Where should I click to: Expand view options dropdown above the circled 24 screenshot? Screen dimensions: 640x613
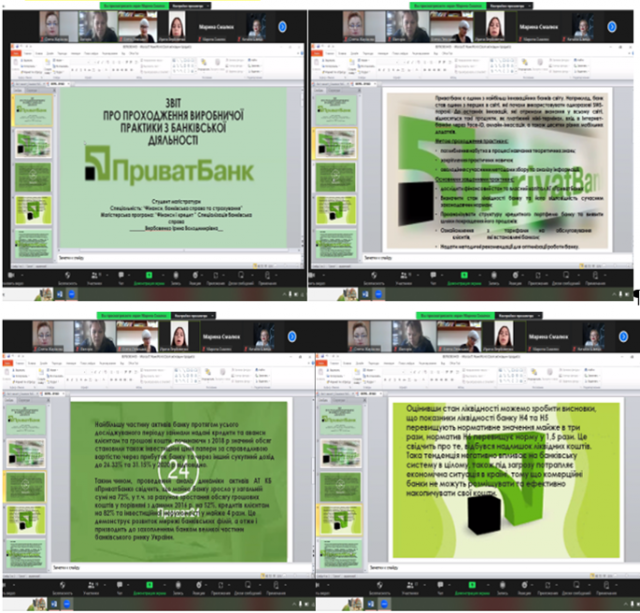pos(193,315)
